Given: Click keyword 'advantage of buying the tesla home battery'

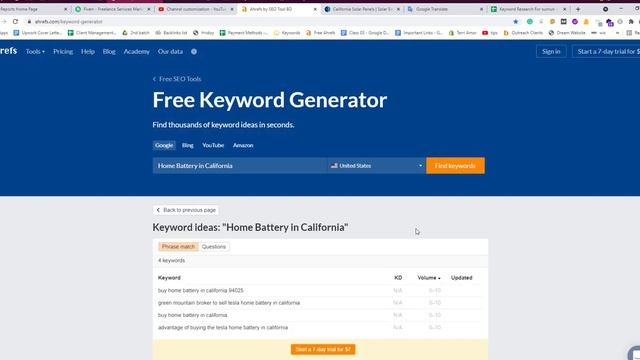Looking at the screenshot, I should click(223, 327).
